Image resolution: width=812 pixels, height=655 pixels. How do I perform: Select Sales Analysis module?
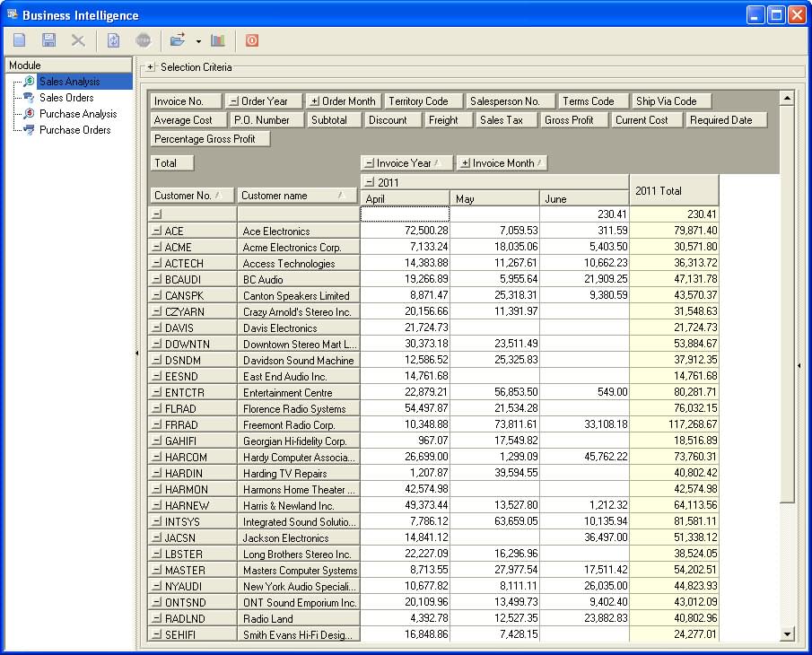pos(69,82)
